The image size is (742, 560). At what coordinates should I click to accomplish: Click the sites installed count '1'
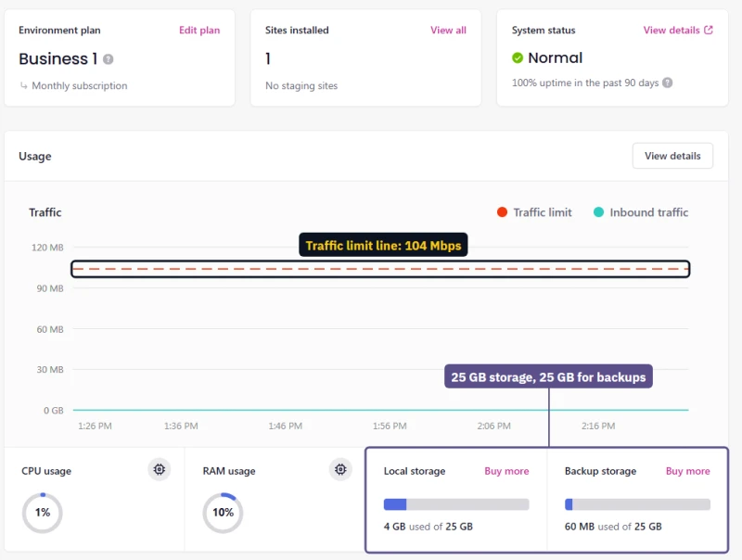[x=268, y=58]
